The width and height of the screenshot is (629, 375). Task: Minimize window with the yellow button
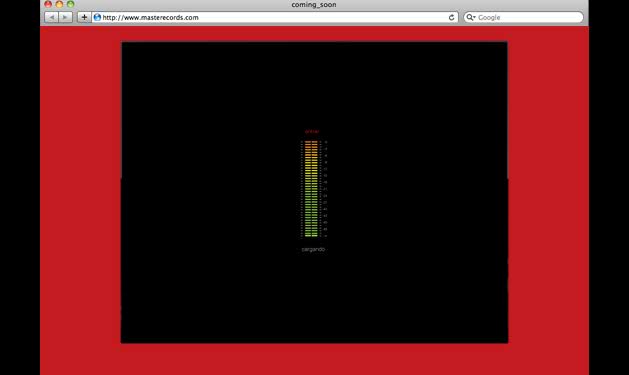(59, 4)
